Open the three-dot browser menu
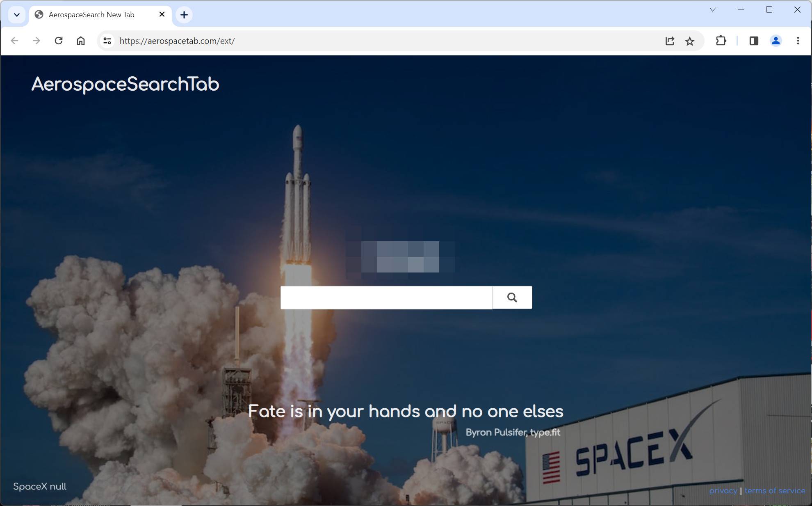This screenshot has width=812, height=506. pos(798,41)
